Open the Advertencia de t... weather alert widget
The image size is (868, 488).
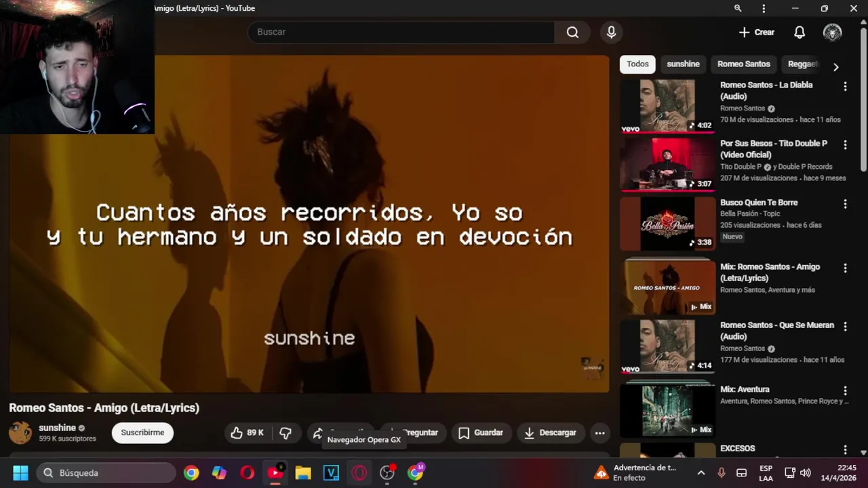pos(635,472)
